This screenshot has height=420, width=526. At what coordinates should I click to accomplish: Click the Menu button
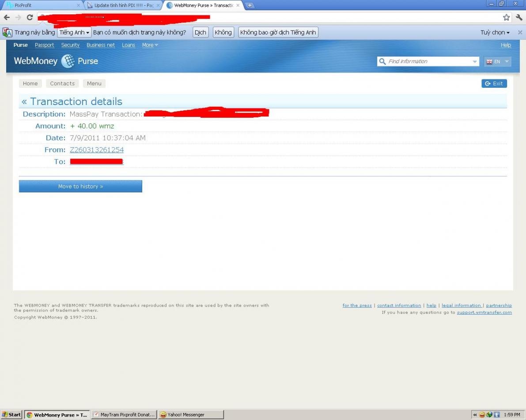click(94, 83)
